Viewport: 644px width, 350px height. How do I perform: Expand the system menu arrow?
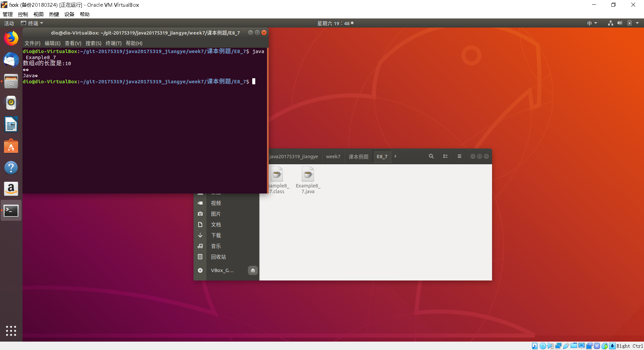pos(637,23)
